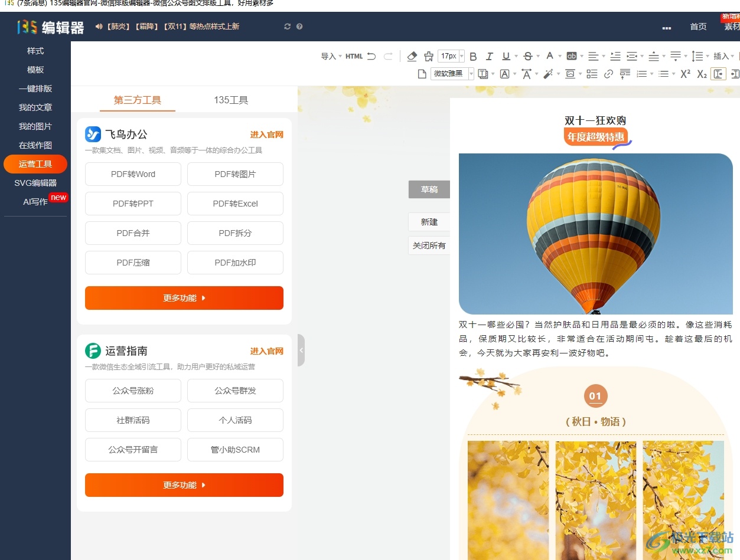740x560 pixels.
Task: Click the help question mark icon
Action: (x=299, y=27)
